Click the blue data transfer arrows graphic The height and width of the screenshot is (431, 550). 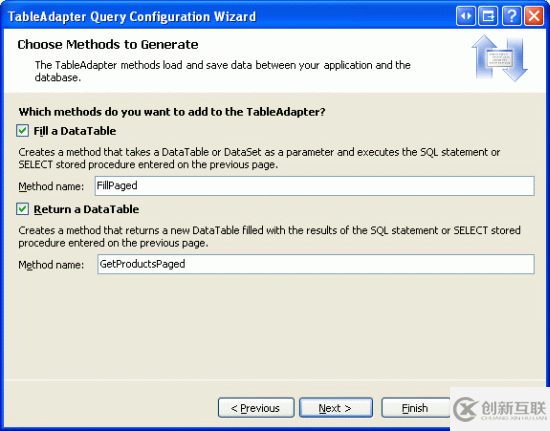[x=499, y=58]
